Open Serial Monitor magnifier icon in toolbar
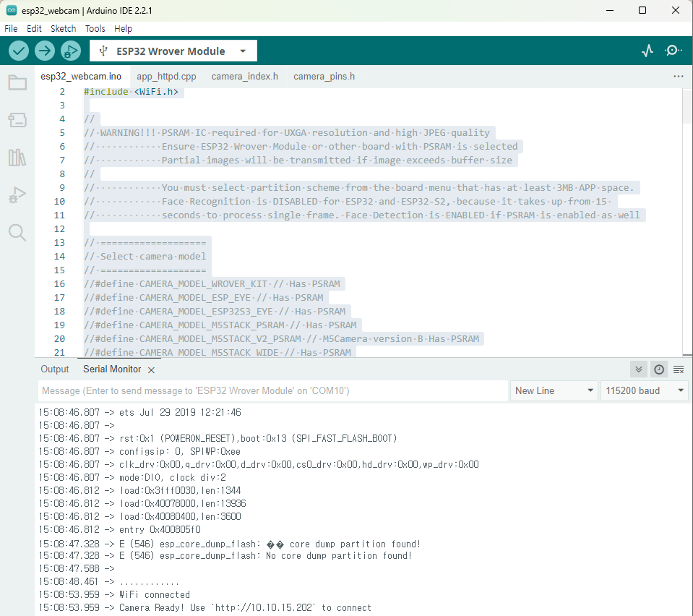This screenshot has width=693, height=616. click(x=673, y=51)
